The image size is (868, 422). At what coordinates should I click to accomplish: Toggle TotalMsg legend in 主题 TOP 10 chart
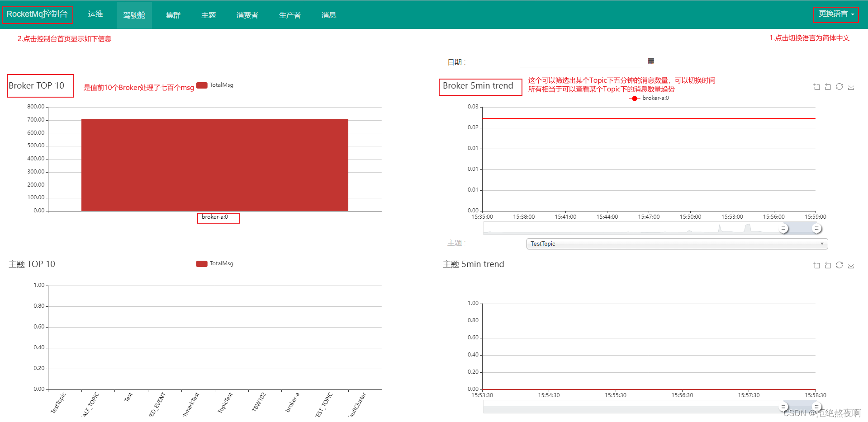click(215, 263)
